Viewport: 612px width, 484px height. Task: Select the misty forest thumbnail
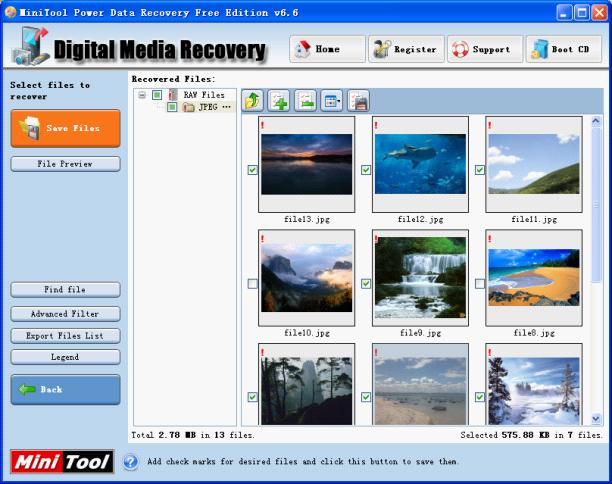[306, 384]
